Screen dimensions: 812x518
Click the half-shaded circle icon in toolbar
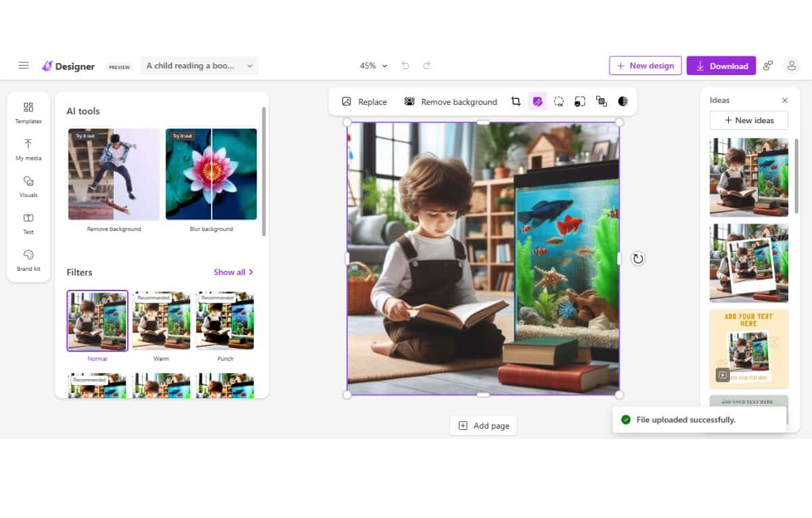(623, 102)
